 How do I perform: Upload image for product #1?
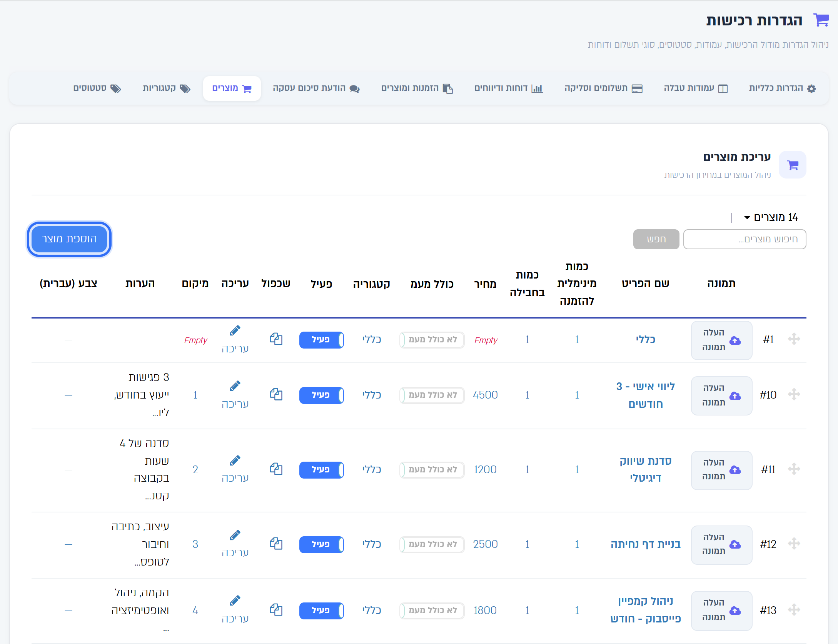click(x=722, y=340)
